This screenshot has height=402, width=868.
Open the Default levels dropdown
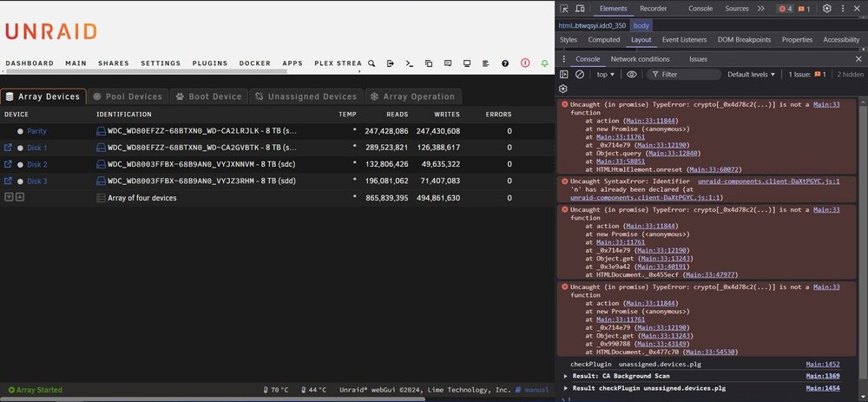click(751, 74)
